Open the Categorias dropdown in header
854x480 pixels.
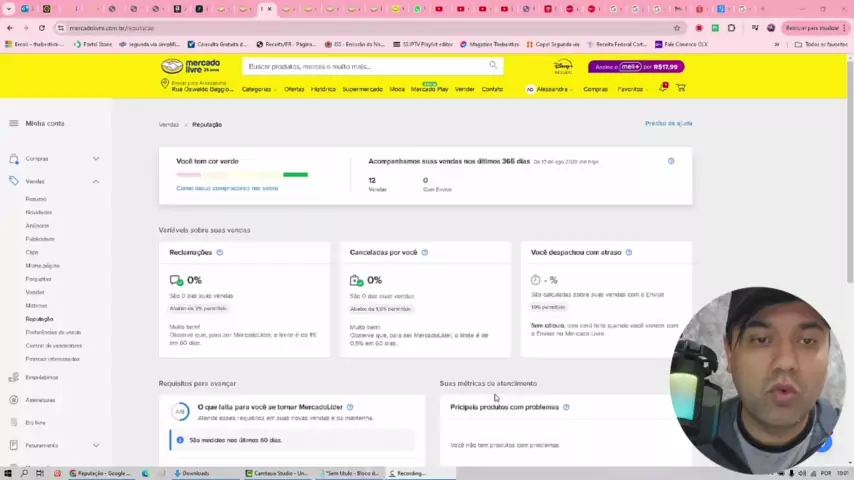point(257,89)
